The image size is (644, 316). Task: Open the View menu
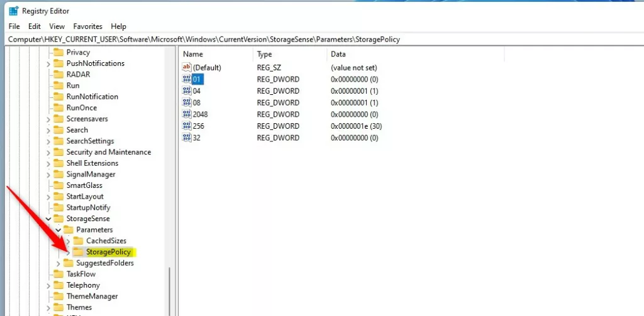[x=57, y=26]
